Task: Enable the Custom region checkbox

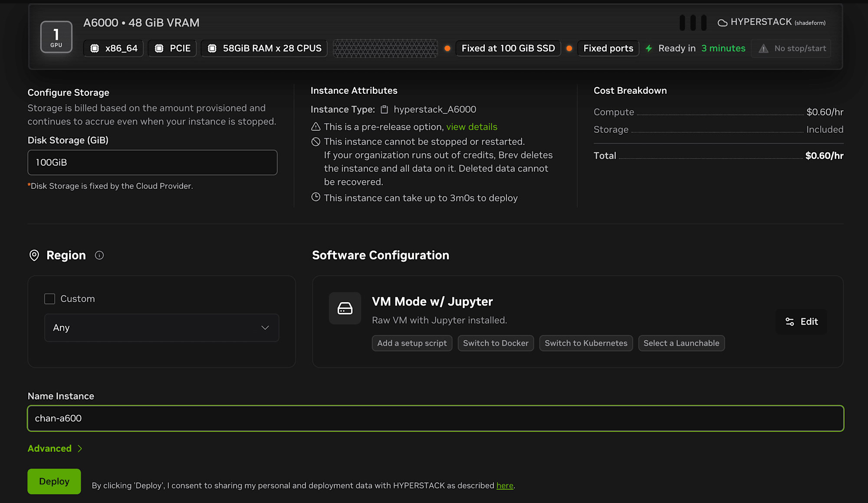Action: pyautogui.click(x=50, y=299)
